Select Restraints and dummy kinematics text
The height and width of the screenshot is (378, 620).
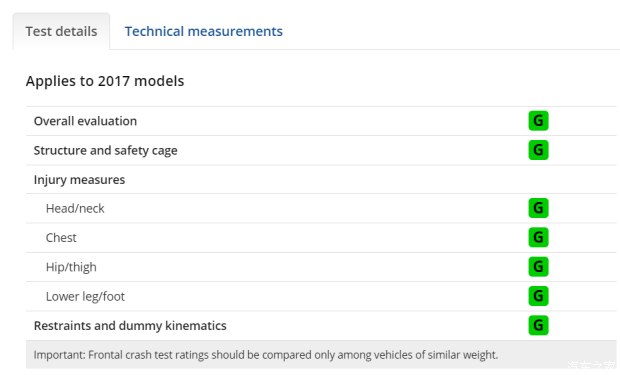[x=130, y=326]
